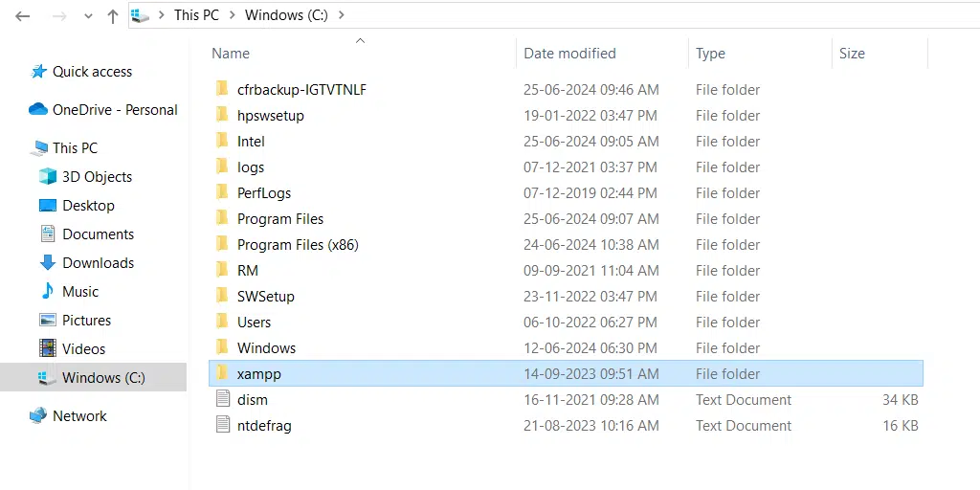Select the hpswsetup folder name

[271, 116]
